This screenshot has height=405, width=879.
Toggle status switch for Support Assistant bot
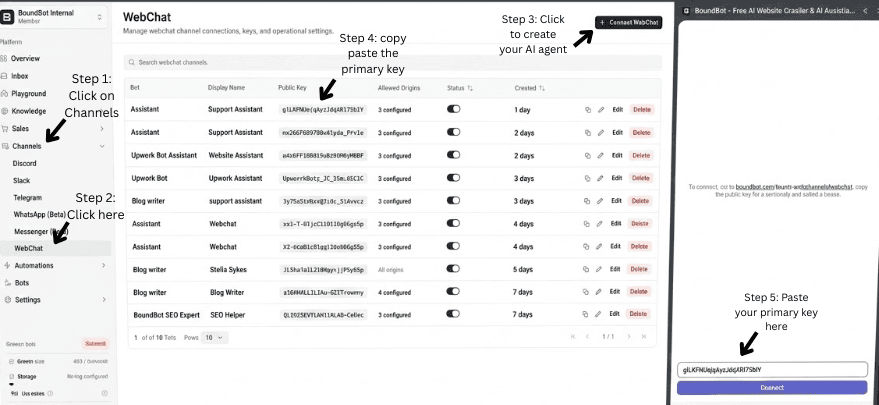pyautogui.click(x=453, y=109)
